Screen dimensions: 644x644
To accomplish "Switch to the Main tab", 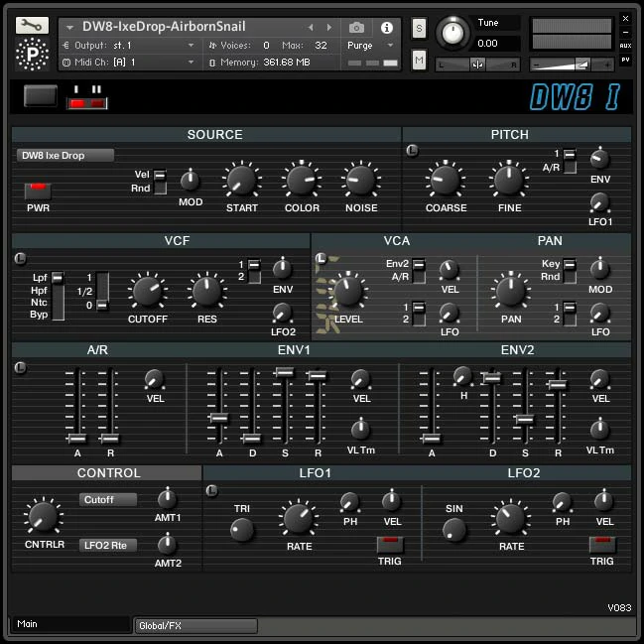I will (x=70, y=624).
